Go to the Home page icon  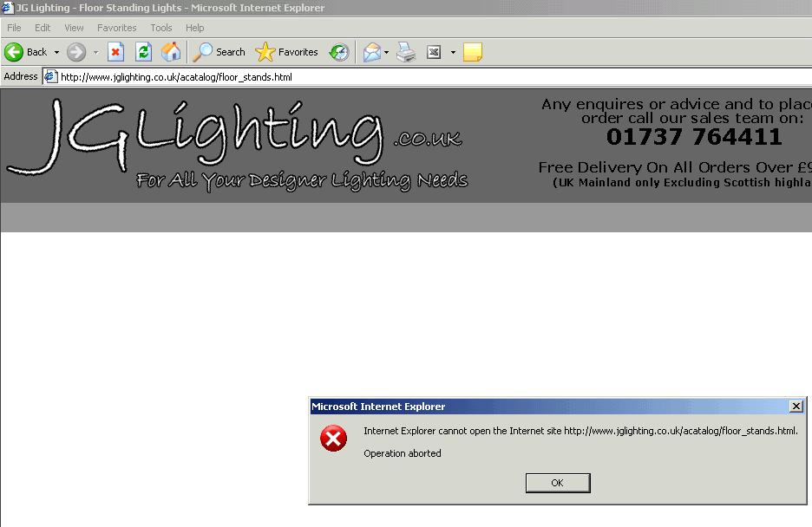tap(171, 52)
